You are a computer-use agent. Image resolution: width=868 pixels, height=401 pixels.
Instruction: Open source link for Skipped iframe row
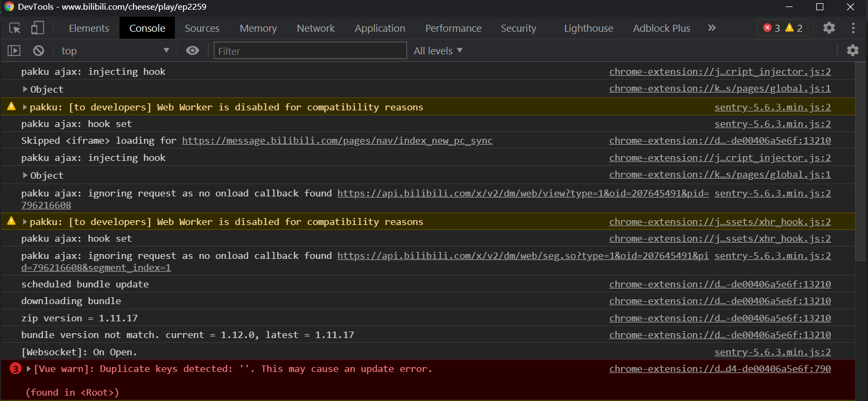[719, 140]
